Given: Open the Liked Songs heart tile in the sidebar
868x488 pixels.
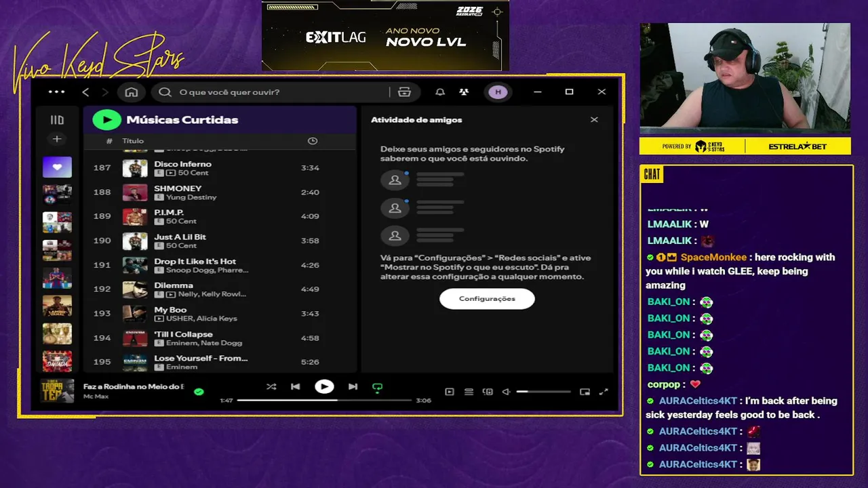Looking at the screenshot, I should (x=57, y=167).
